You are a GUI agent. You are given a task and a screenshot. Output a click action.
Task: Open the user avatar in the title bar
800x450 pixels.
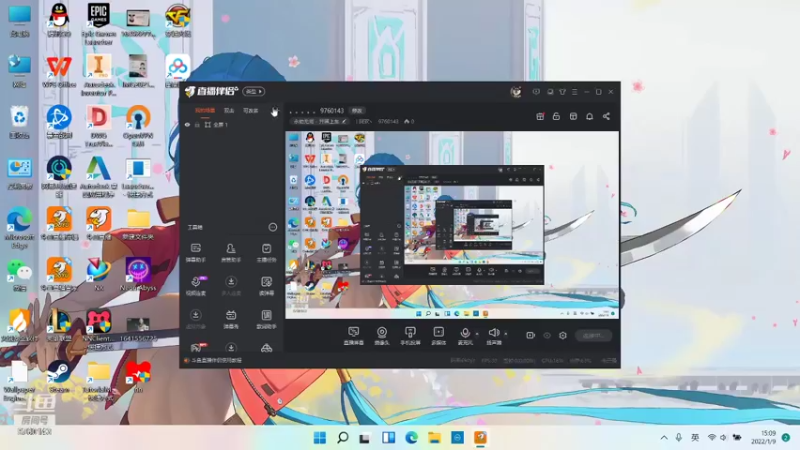point(516,92)
